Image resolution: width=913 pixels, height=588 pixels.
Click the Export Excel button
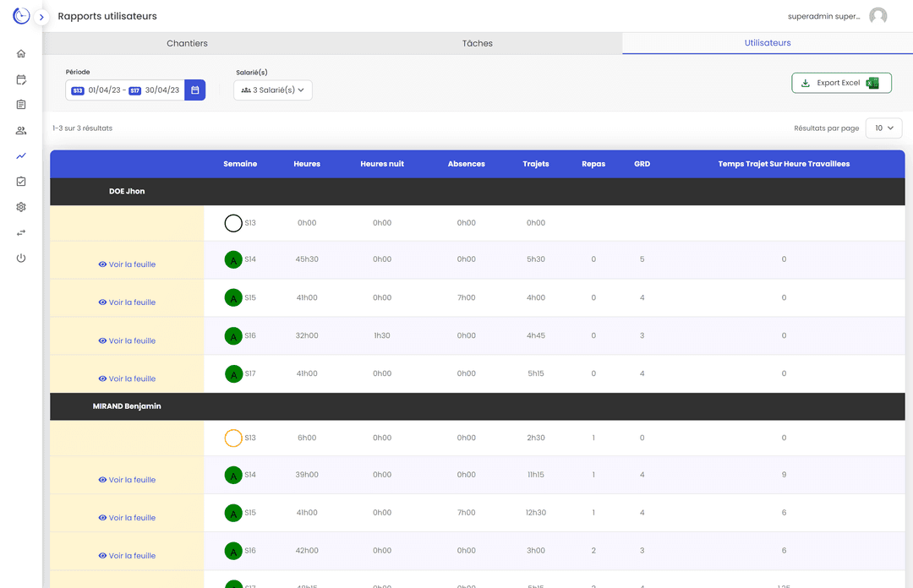pos(840,83)
